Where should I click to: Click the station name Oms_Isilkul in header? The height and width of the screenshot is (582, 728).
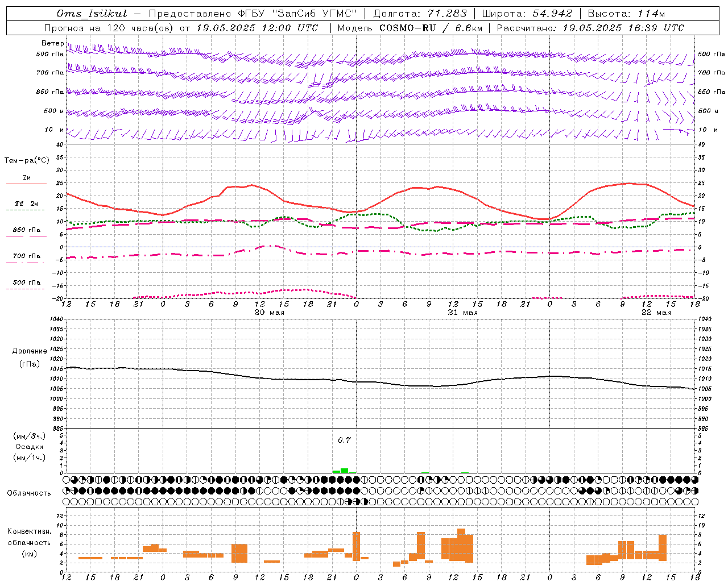pyautogui.click(x=92, y=14)
